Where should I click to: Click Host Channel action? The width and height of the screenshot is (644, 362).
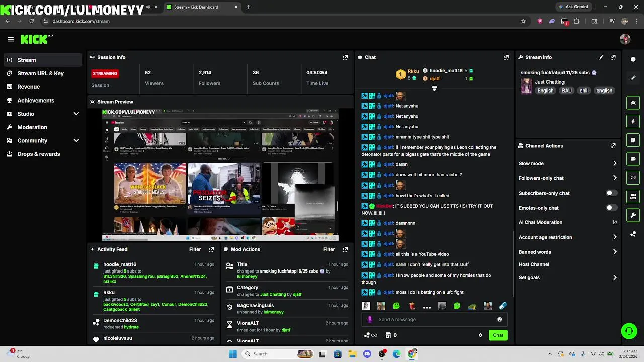[x=534, y=264]
